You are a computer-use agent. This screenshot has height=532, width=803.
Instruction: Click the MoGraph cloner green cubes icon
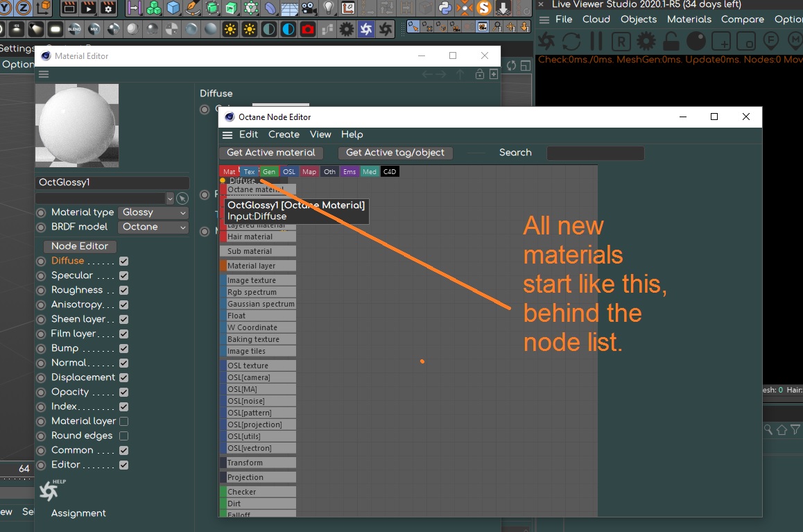154,8
